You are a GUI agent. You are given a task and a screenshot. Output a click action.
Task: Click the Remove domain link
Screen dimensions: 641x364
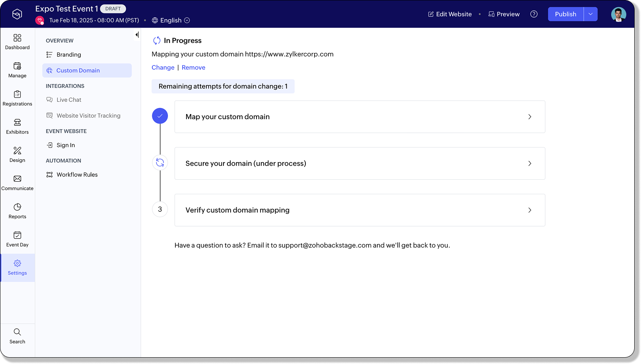(x=194, y=68)
